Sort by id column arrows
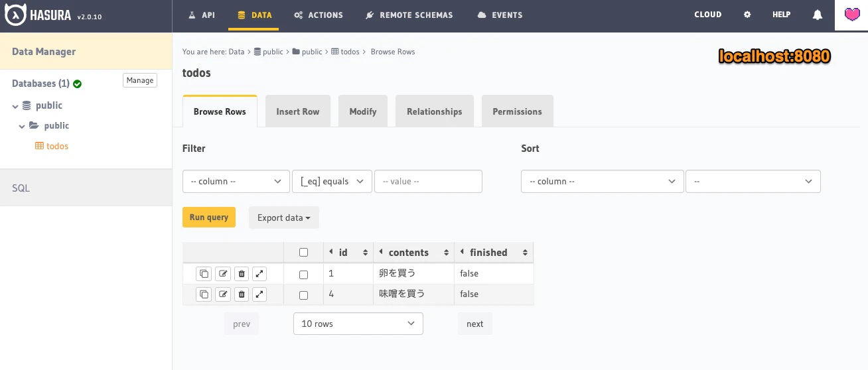This screenshot has height=370, width=868. pos(365,253)
